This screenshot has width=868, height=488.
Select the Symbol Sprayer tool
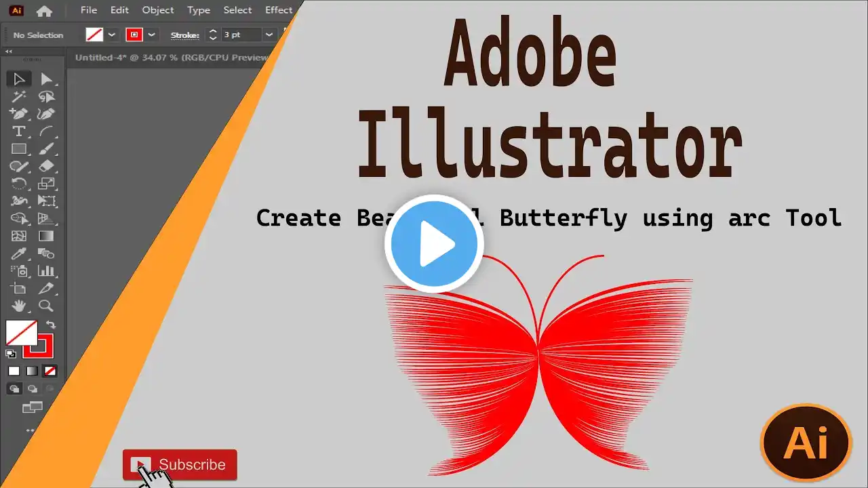tap(19, 271)
